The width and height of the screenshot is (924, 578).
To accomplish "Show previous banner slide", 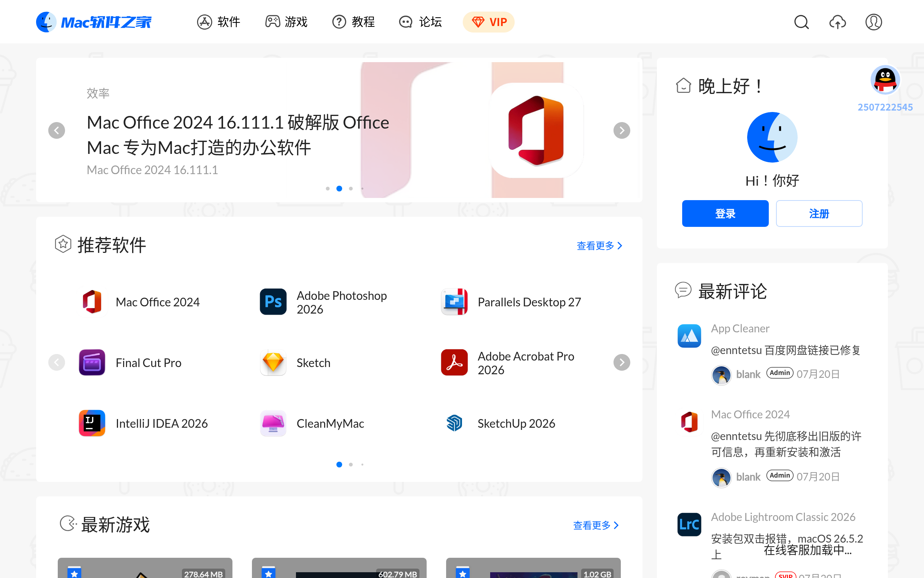I will (x=57, y=130).
